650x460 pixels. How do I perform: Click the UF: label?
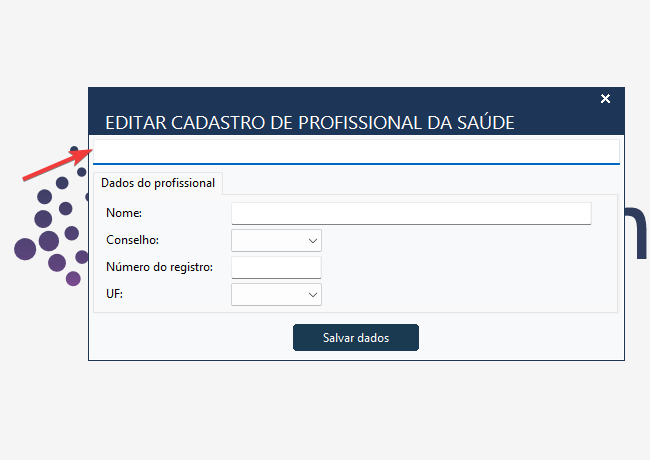[x=114, y=294]
